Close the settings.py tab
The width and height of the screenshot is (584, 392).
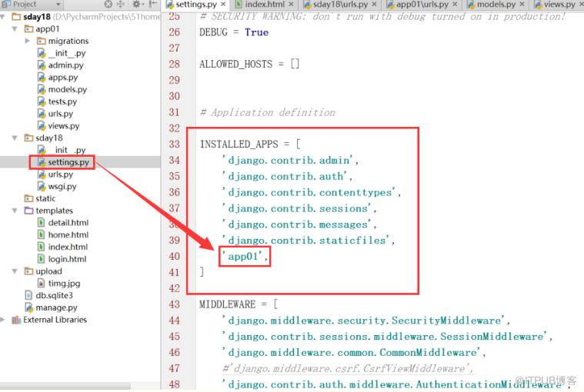pyautogui.click(x=223, y=4)
